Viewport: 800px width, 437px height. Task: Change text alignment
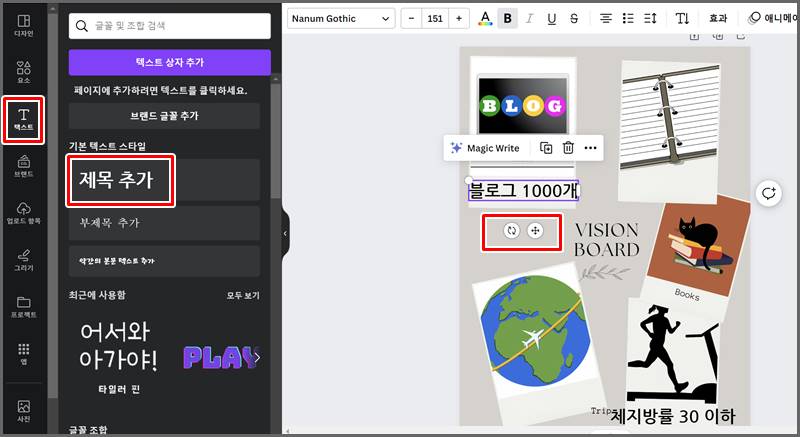point(606,18)
